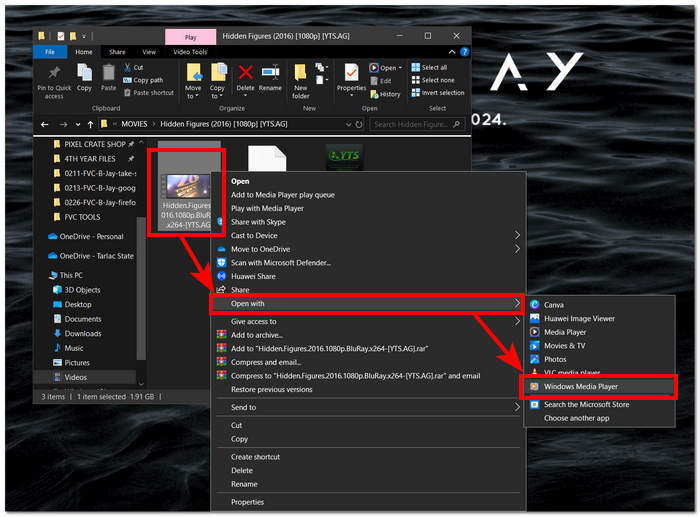The height and width of the screenshot is (517, 700).
Task: Click the pink Play contextual tab
Action: (x=191, y=37)
